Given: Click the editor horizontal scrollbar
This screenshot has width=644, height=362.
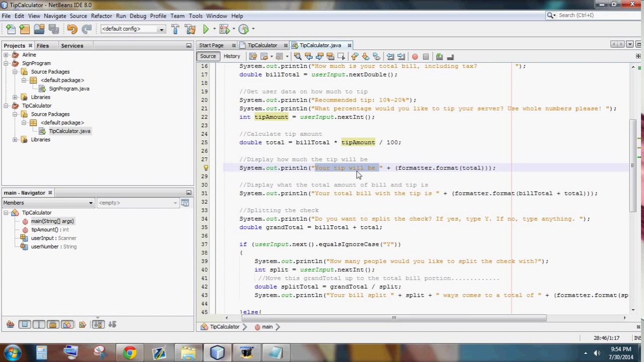Looking at the screenshot, I should [394, 318].
